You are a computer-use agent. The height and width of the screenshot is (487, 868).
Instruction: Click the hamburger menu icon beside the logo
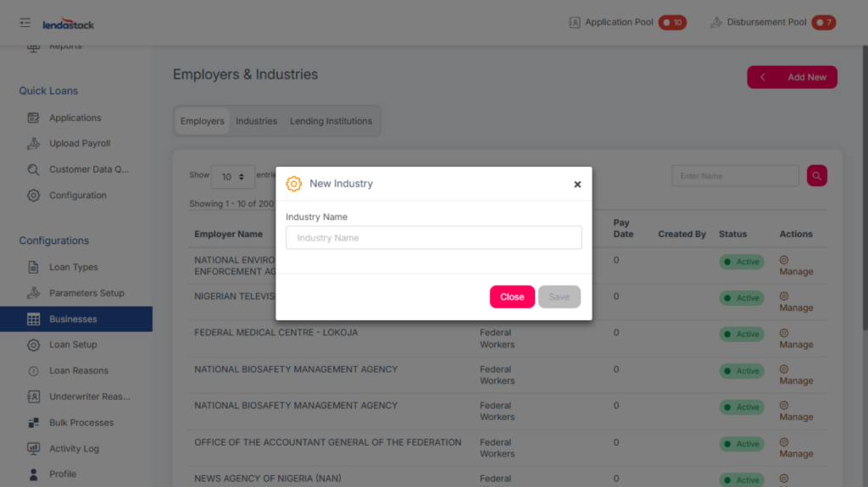pyautogui.click(x=25, y=23)
